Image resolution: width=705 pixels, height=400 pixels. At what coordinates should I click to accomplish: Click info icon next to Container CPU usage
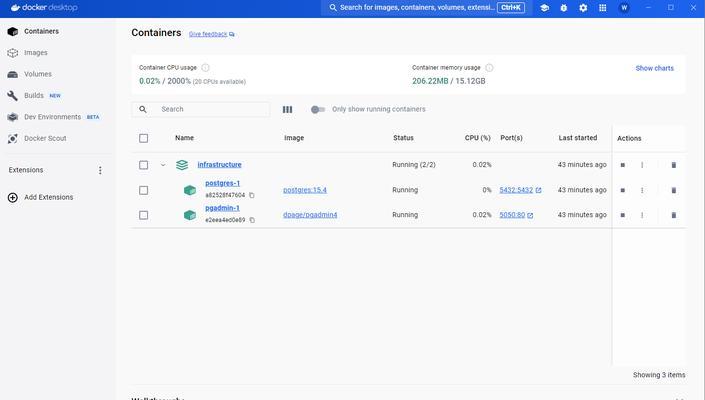[x=205, y=67]
